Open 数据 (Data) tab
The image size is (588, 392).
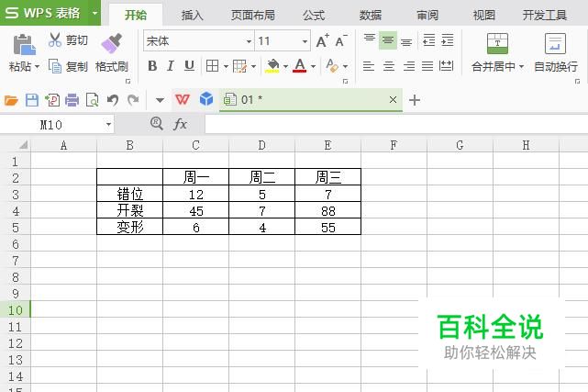click(370, 15)
